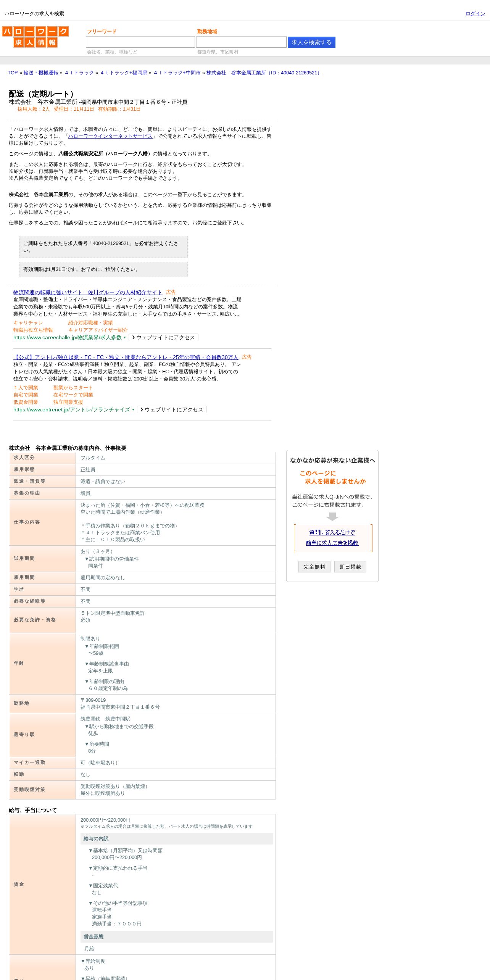This screenshot has width=490, height=980.
Task: Click entrenet ウェブサイトにアクセス button
Action: (x=172, y=410)
